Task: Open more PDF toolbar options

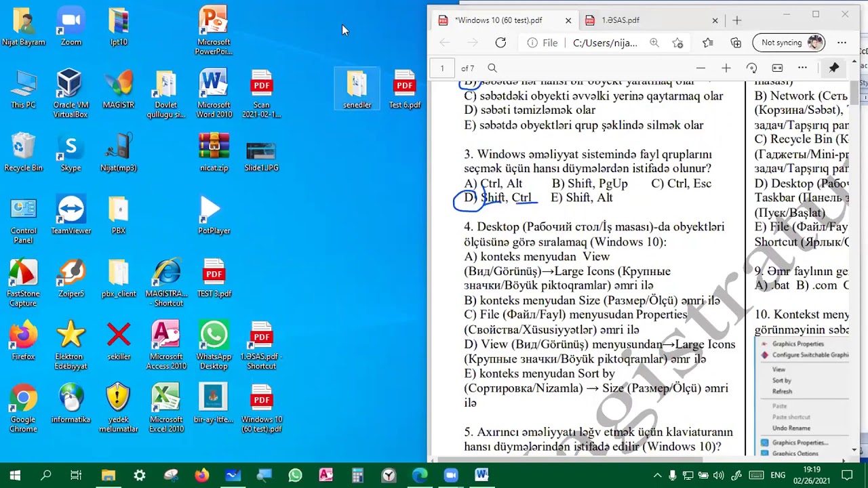Action: 802,68
